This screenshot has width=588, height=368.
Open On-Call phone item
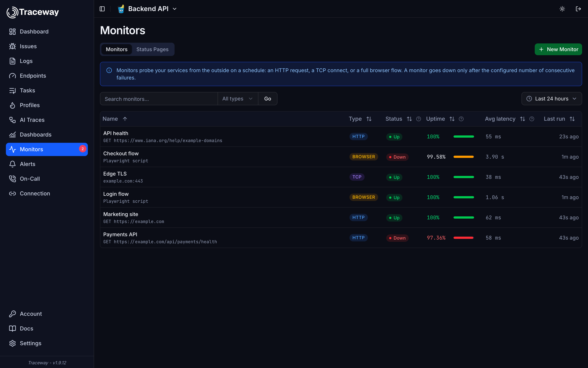click(47, 179)
